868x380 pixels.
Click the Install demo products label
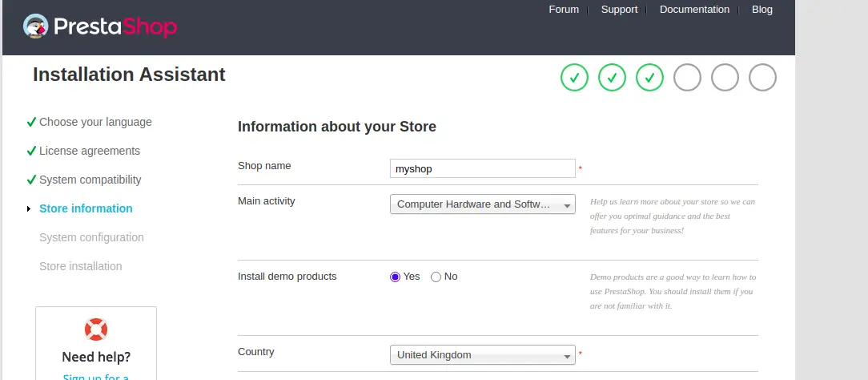(287, 277)
